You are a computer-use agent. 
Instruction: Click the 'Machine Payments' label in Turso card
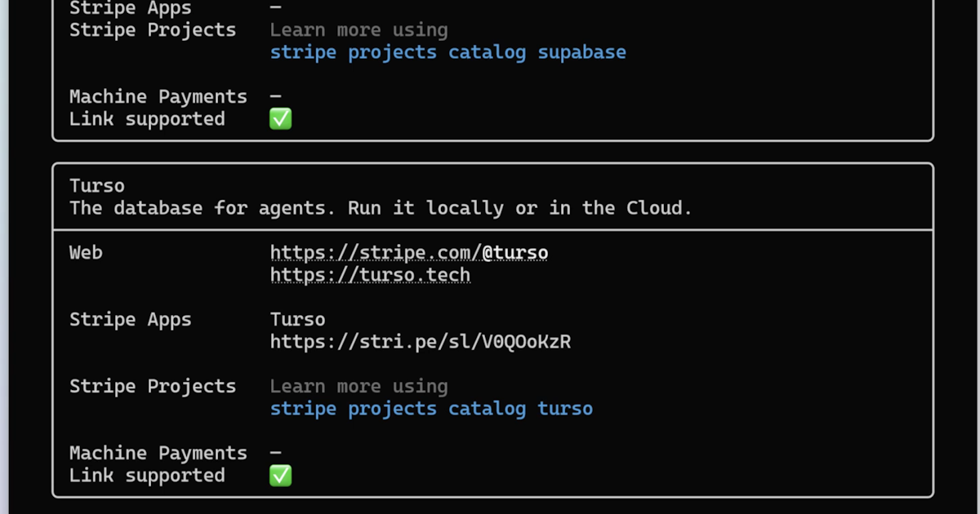tap(158, 454)
